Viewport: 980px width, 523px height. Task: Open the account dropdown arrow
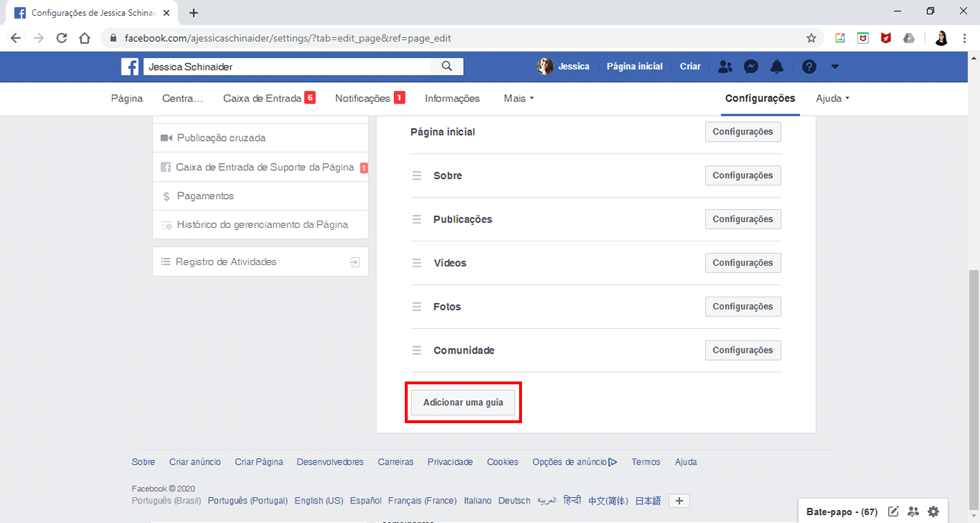[835, 67]
